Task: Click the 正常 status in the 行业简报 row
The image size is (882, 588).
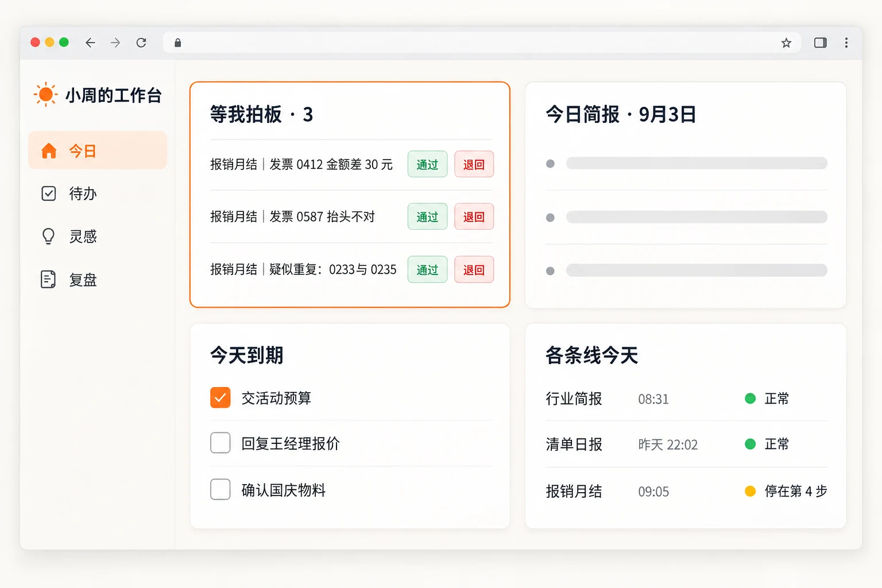Action: click(x=777, y=399)
